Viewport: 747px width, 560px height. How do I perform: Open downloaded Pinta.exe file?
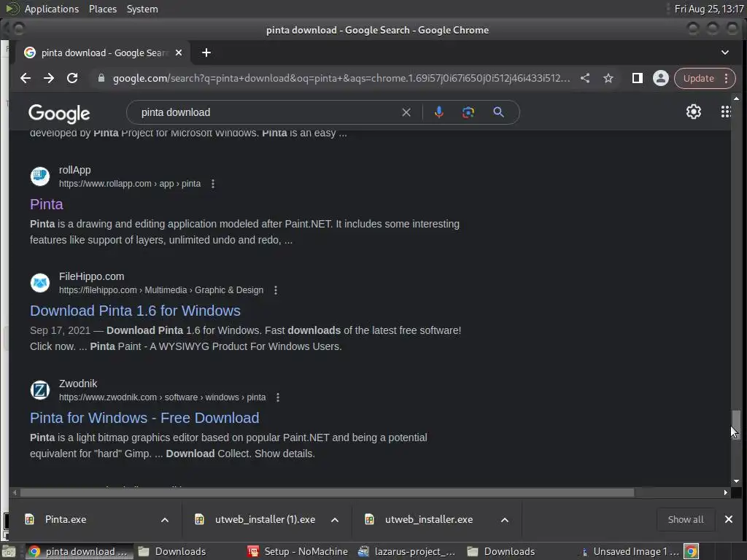66,519
